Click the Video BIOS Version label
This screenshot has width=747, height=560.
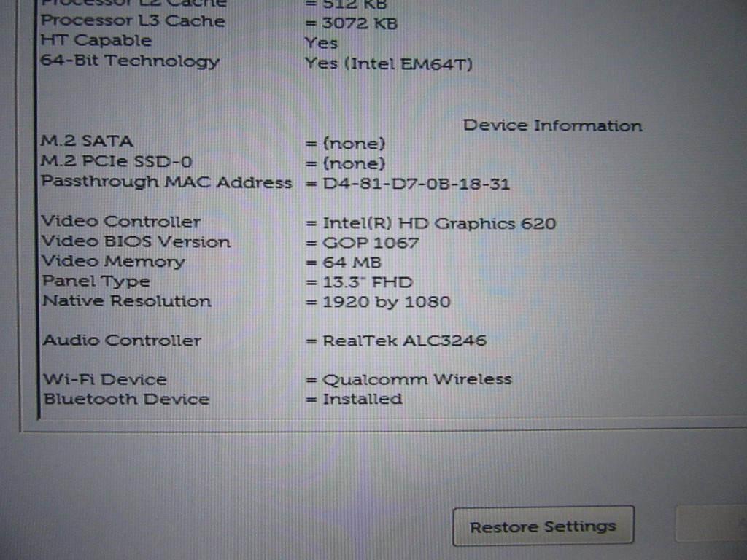(136, 241)
